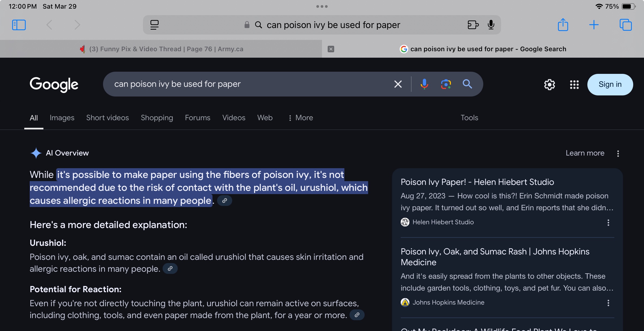Show the tab overview
This screenshot has height=331, width=644.
[626, 25]
